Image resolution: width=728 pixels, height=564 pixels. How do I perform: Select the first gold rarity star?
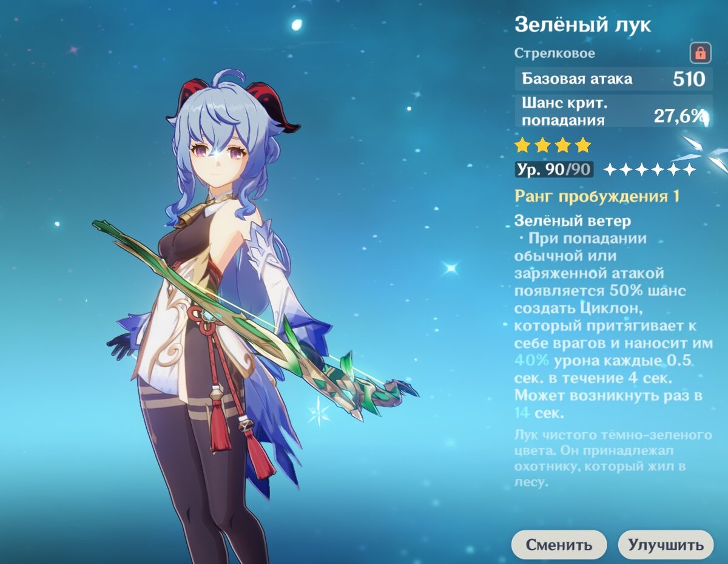[522, 145]
